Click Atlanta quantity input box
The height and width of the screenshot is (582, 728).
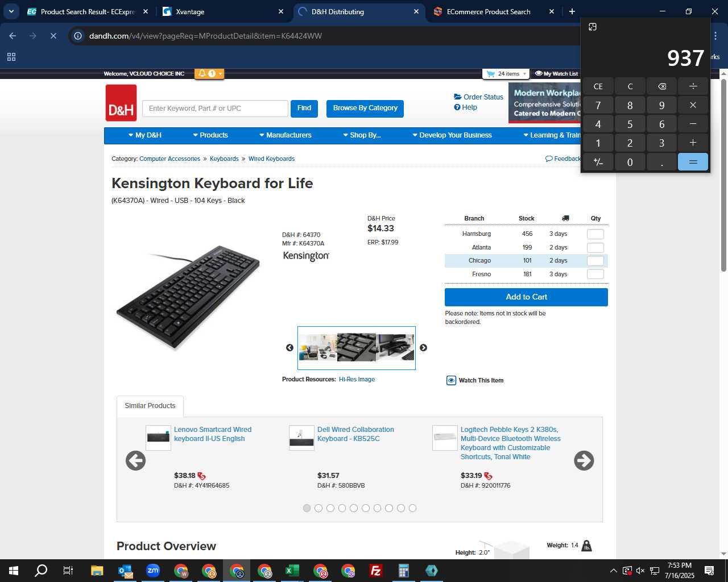595,248
